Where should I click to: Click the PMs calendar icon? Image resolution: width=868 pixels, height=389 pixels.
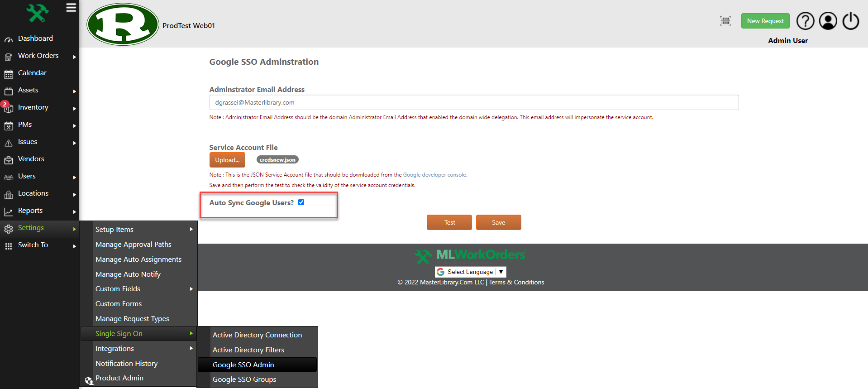(9, 125)
